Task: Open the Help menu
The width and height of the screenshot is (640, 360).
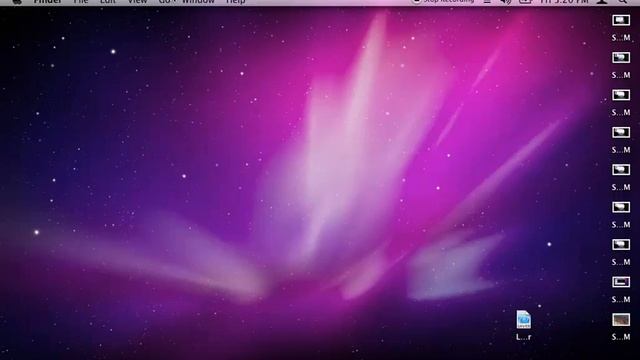Action: tap(236, 2)
